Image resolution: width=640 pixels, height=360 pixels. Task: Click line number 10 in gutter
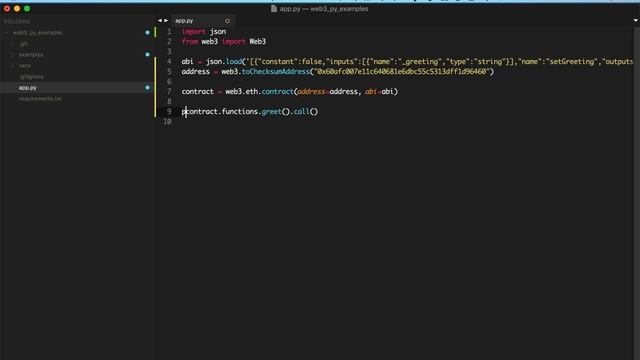click(x=167, y=122)
